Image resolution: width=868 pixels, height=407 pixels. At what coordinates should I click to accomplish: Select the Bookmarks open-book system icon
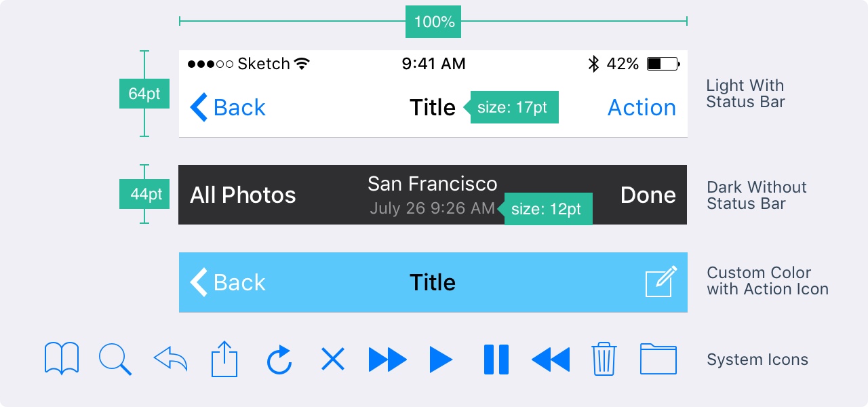pyautogui.click(x=62, y=358)
